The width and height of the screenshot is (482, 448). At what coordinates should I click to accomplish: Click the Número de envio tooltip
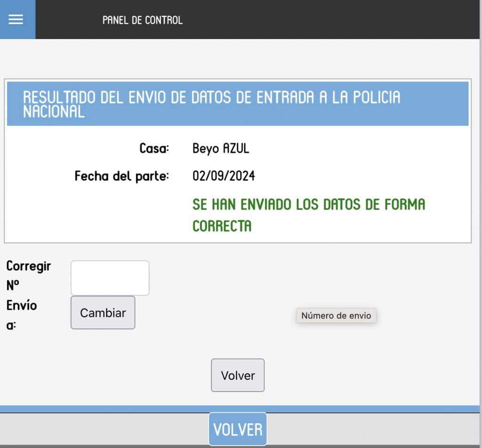coord(336,315)
